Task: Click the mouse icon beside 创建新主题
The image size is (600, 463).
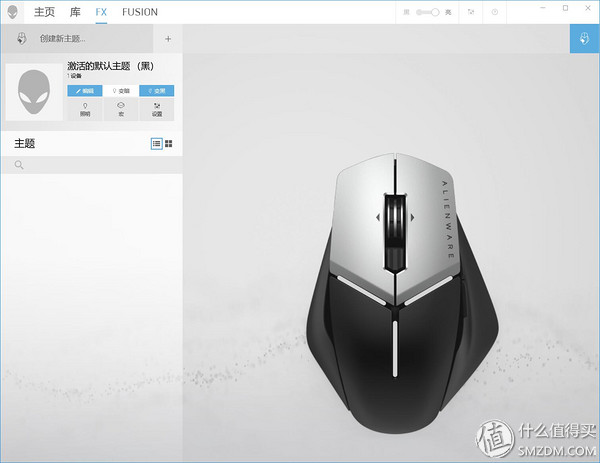Action: click(22, 38)
